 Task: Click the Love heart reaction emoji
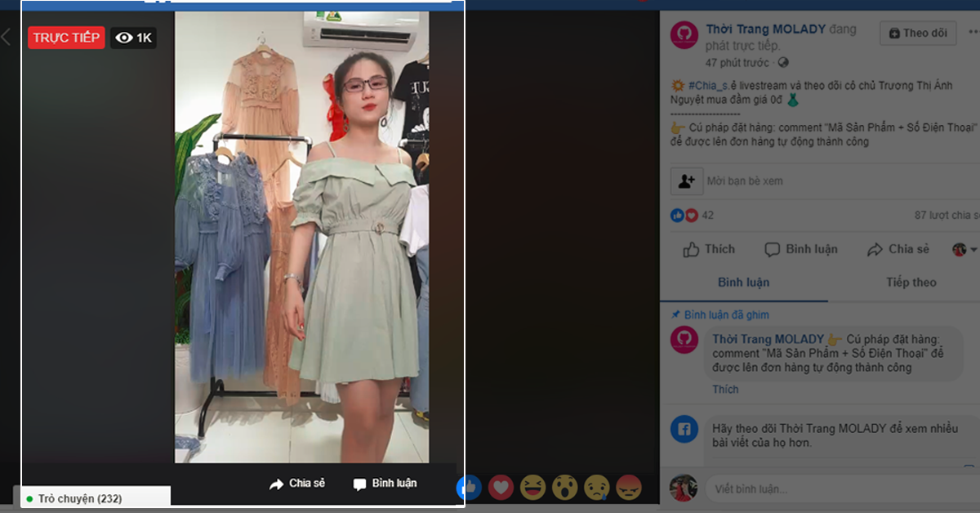click(x=501, y=488)
